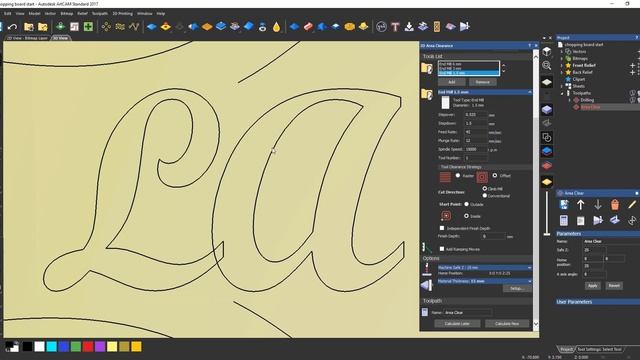The width and height of the screenshot is (640, 360).
Task: Click the pencil edit icon in Area Clear panel
Action: click(x=632, y=205)
